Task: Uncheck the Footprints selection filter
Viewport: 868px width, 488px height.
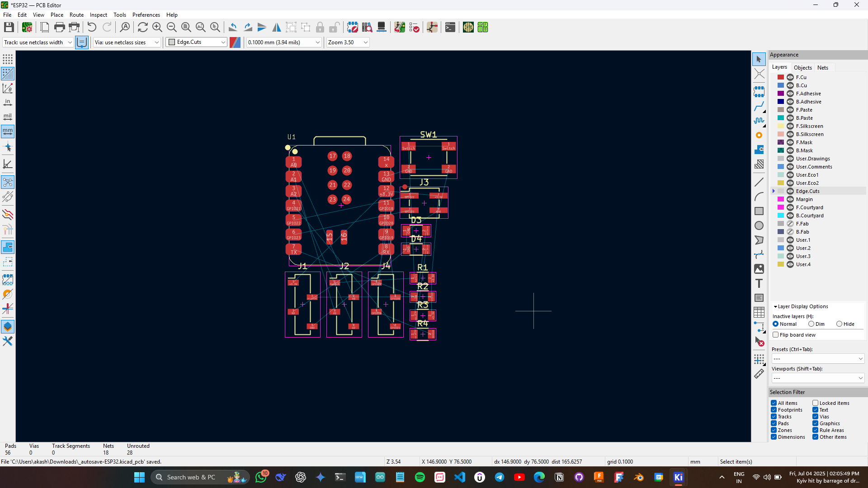Action: click(774, 410)
